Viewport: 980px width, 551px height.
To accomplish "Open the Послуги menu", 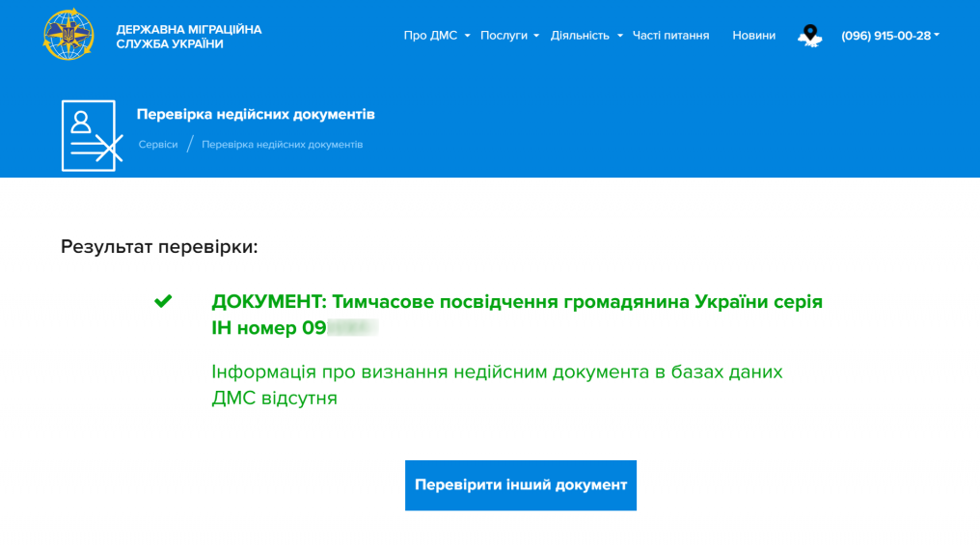I will point(504,36).
